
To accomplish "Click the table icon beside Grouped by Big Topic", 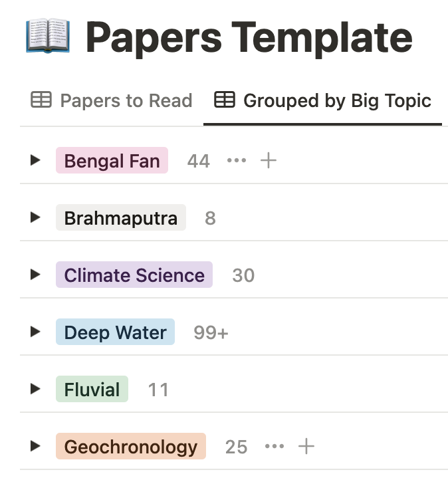I will point(224,100).
